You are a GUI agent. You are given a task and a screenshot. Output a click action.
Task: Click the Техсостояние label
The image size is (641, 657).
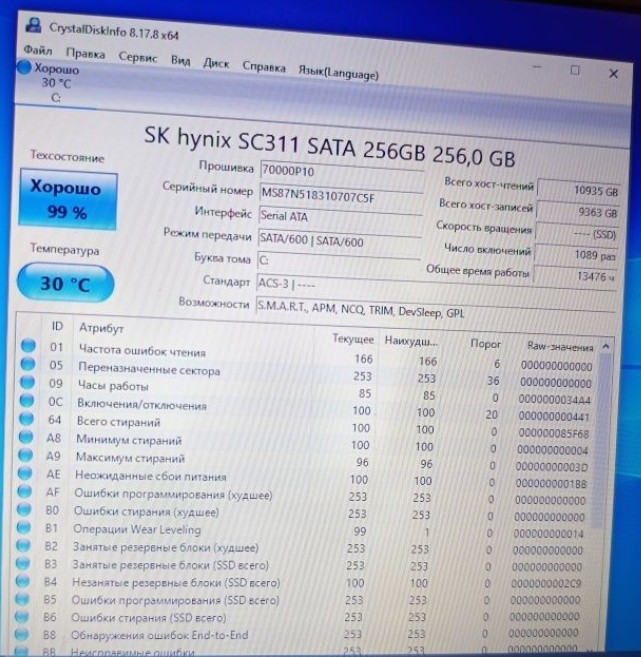click(x=67, y=156)
